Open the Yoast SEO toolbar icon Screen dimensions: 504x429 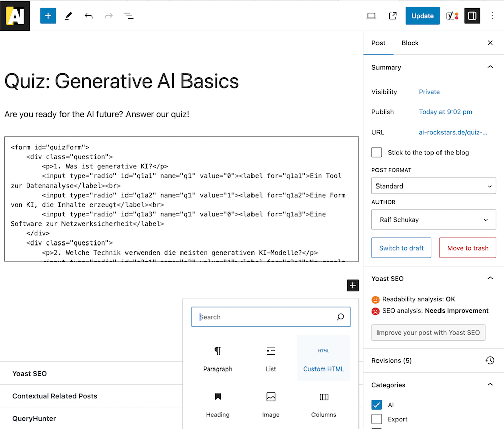(452, 16)
